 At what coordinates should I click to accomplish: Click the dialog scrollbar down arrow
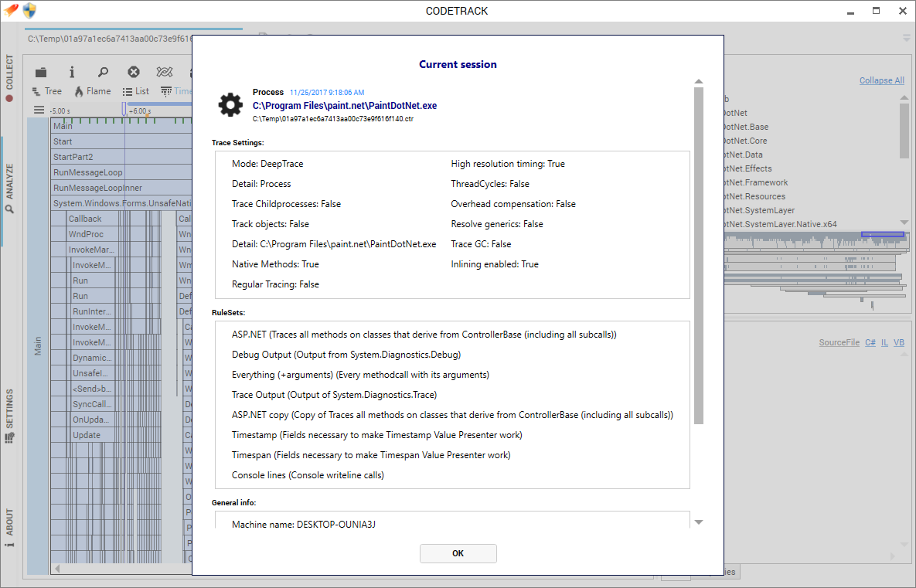[699, 522]
